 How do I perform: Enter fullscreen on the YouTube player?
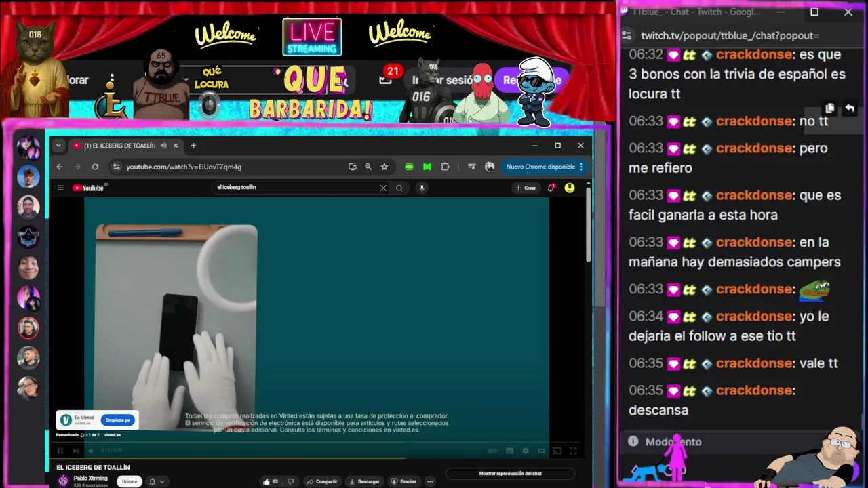point(573,451)
